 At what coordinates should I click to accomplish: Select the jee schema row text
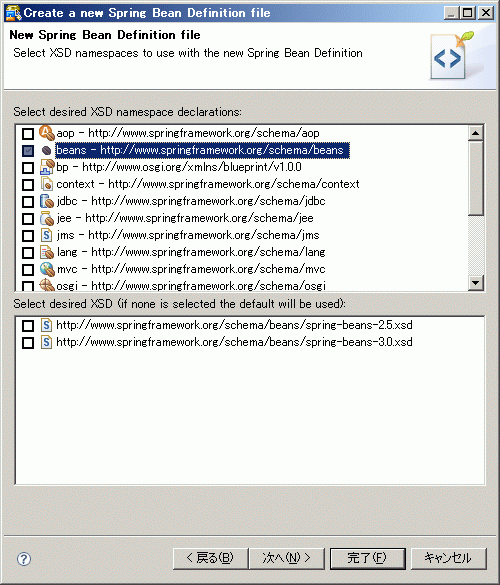[185, 218]
